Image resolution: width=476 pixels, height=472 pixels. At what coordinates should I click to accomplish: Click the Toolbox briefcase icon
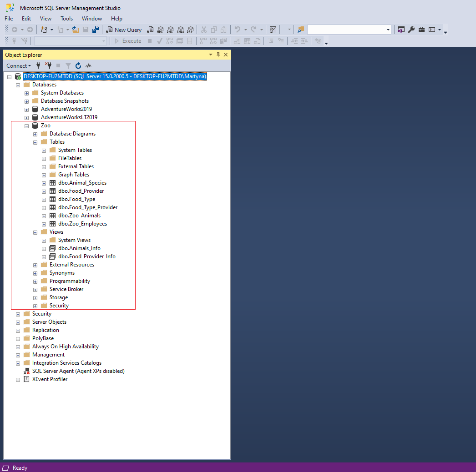click(422, 30)
